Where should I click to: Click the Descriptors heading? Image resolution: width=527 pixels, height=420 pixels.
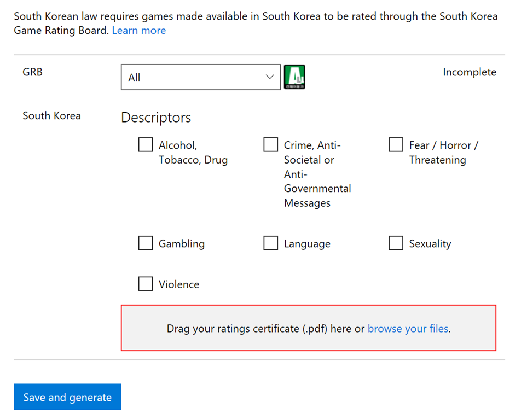click(156, 118)
